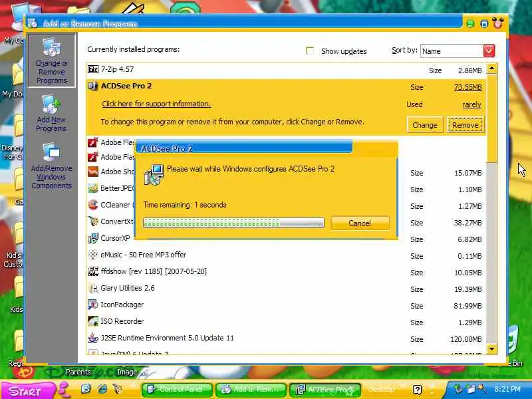The width and height of the screenshot is (532, 399).
Task: Select the ffdshow [rev 1185] entry
Action: tap(287, 272)
